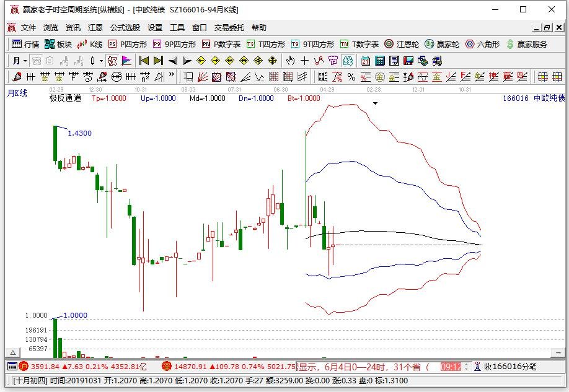Launch the 赢家轮 wheel tool
Viewport: 569px width, 392px height.
(442, 44)
